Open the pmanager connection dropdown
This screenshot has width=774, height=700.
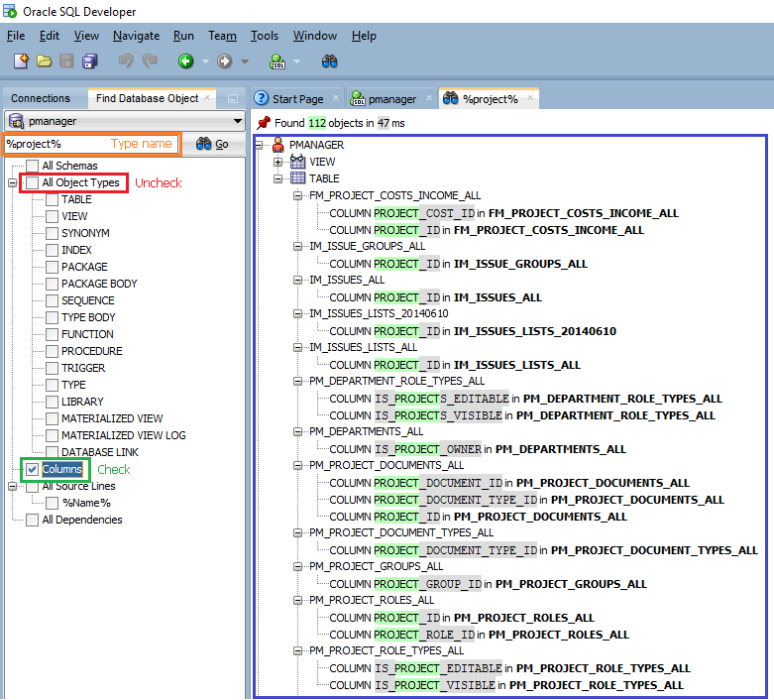click(x=238, y=121)
